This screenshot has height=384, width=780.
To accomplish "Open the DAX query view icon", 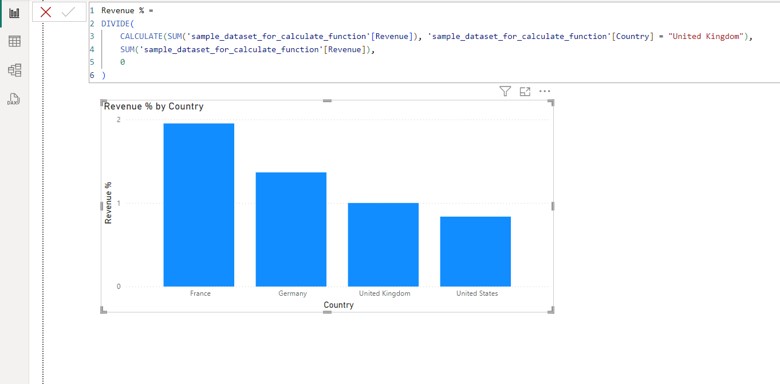I will point(14,99).
